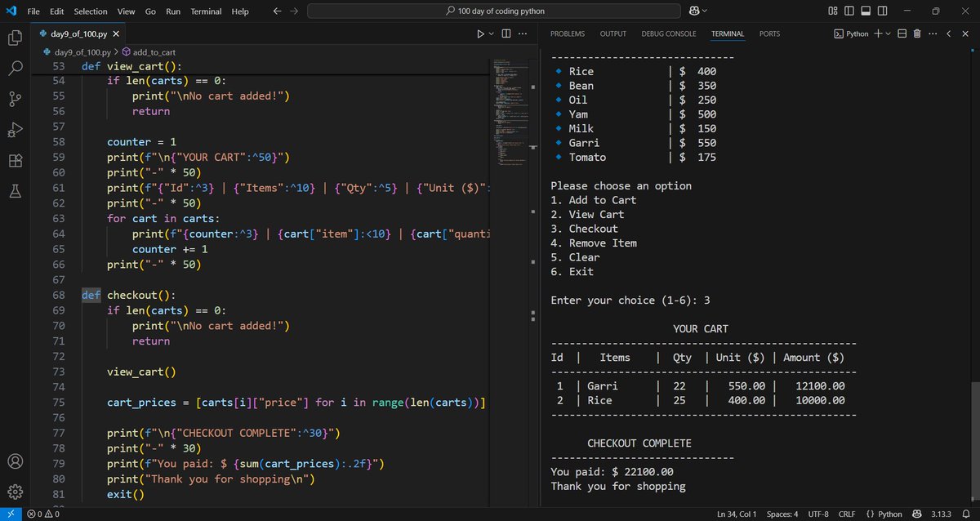Image resolution: width=980 pixels, height=521 pixels.
Task: Open the Search view in activity bar
Action: 15,68
